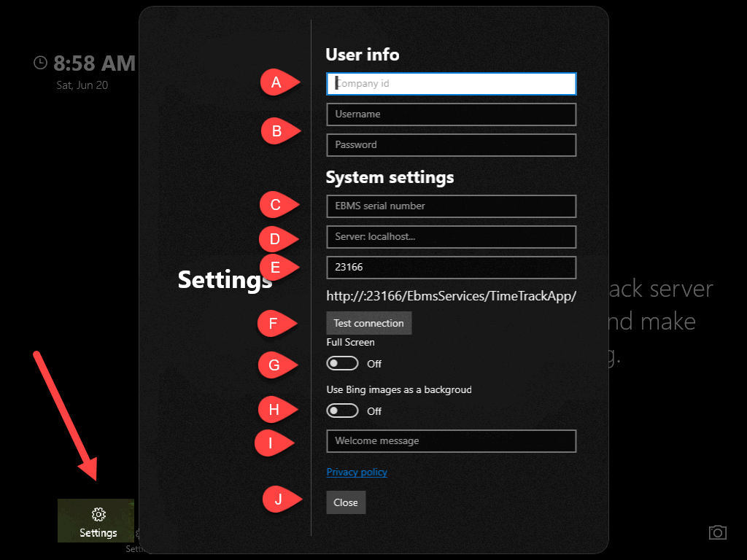The width and height of the screenshot is (747, 560).
Task: Toggle the Full Screen switch
Action: point(343,363)
